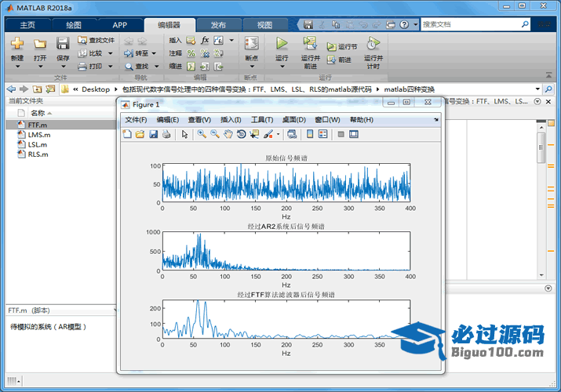561x392 pixels.
Task: Click the editor vertical scrollbar thumb
Action: click(541, 147)
